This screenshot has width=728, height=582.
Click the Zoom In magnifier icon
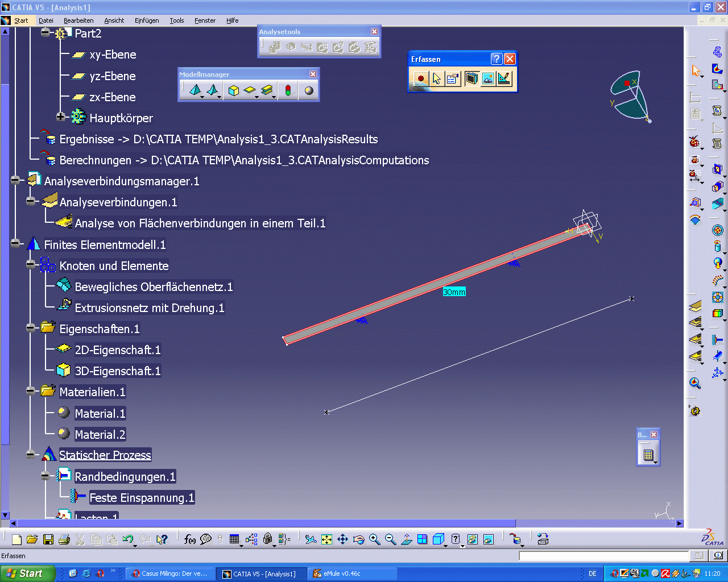(x=374, y=539)
